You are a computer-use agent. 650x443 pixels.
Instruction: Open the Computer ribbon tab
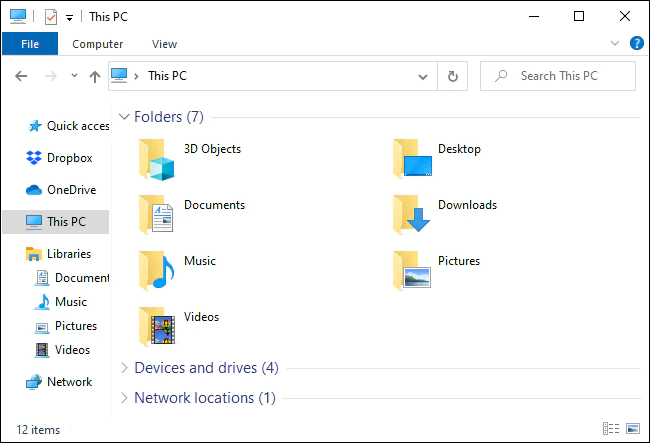[98, 44]
